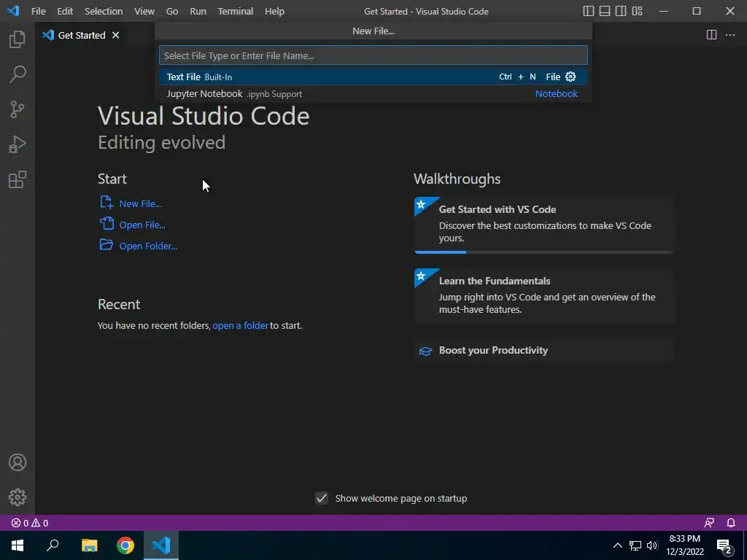This screenshot has width=747, height=560.
Task: Toggle panel layout icon in title bar
Action: [605, 11]
